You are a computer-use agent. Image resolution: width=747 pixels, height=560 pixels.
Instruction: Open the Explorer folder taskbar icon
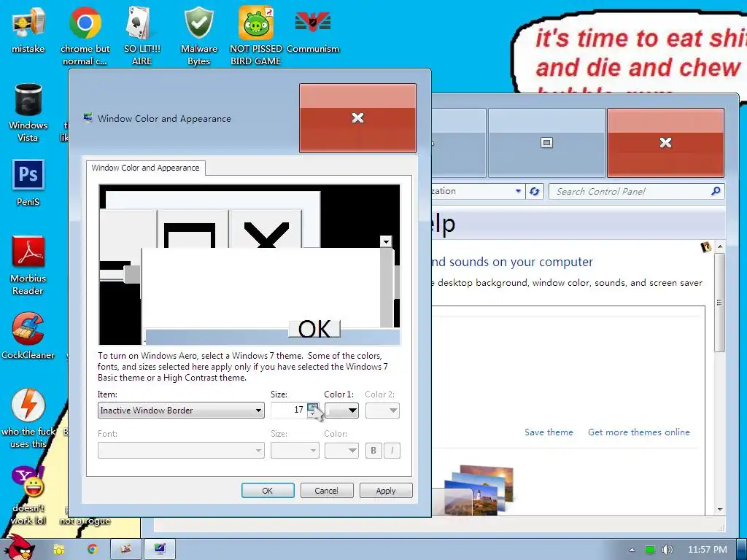click(x=58, y=549)
